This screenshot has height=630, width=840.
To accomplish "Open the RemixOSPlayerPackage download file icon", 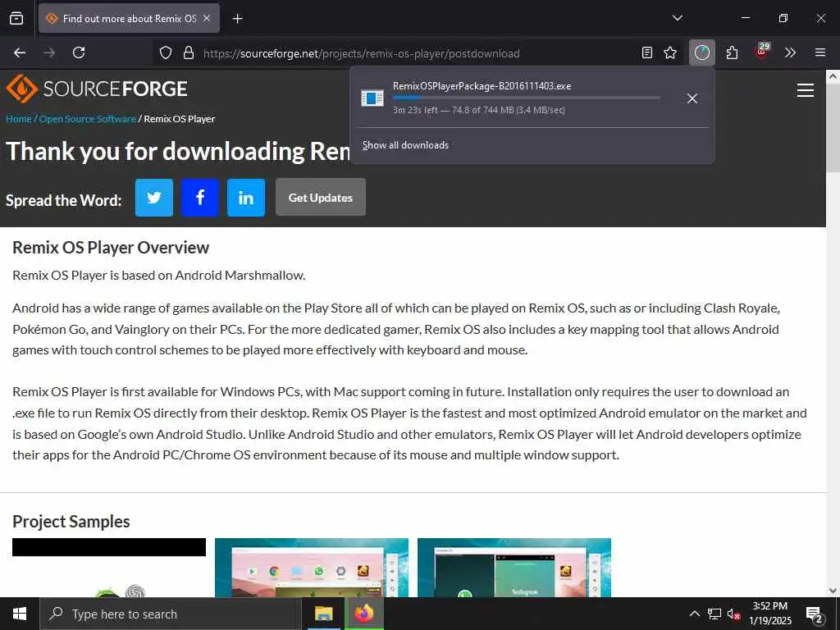I will tap(372, 98).
